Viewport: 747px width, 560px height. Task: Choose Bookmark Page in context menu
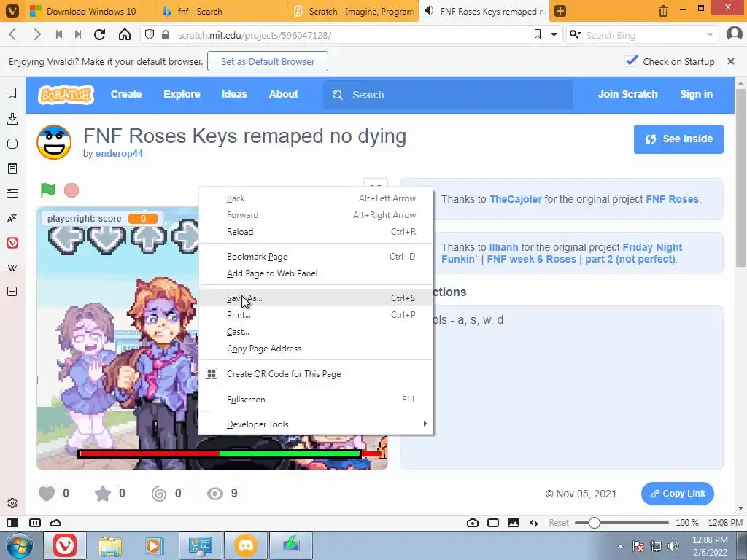tap(315, 257)
